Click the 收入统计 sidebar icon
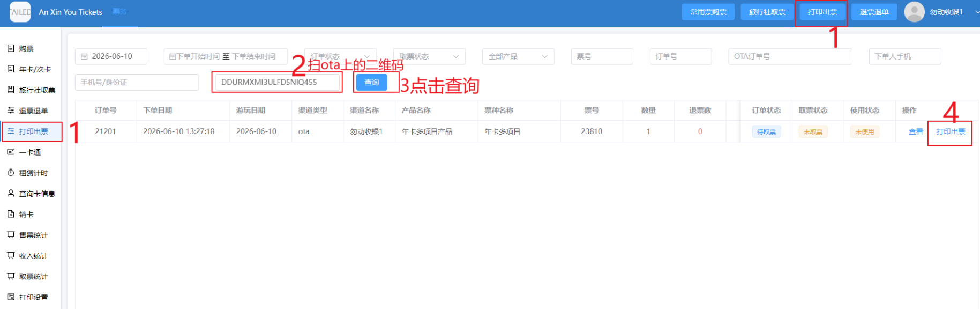 [11, 255]
